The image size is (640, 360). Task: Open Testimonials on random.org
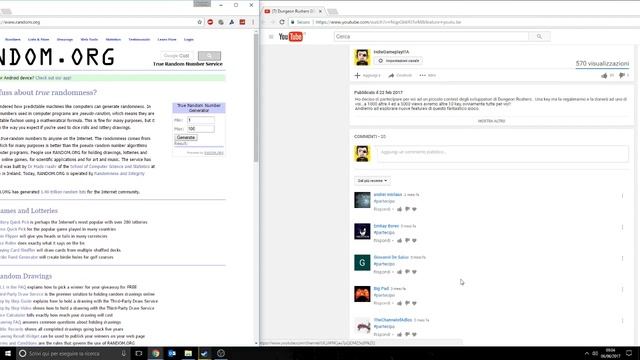(x=139, y=40)
